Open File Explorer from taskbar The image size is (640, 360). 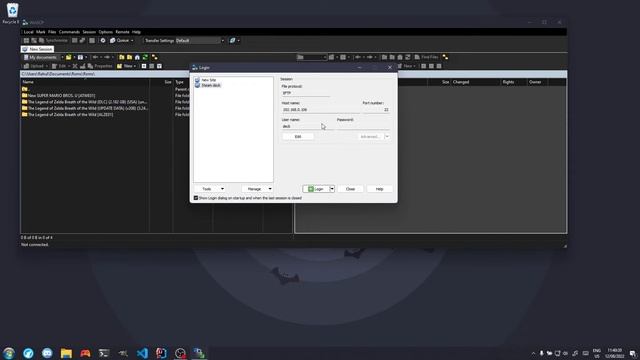click(66, 353)
